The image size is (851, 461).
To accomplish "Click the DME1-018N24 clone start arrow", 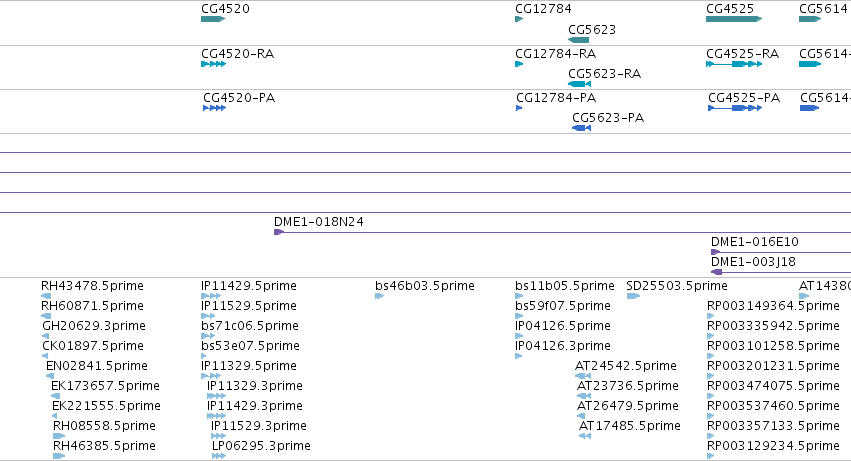I will (x=279, y=232).
